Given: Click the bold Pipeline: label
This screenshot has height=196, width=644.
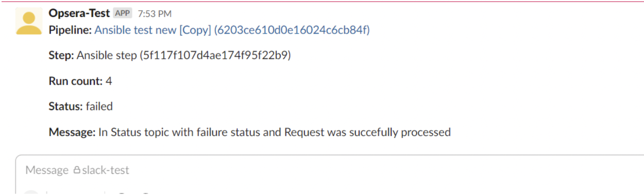Looking at the screenshot, I should [x=71, y=30].
